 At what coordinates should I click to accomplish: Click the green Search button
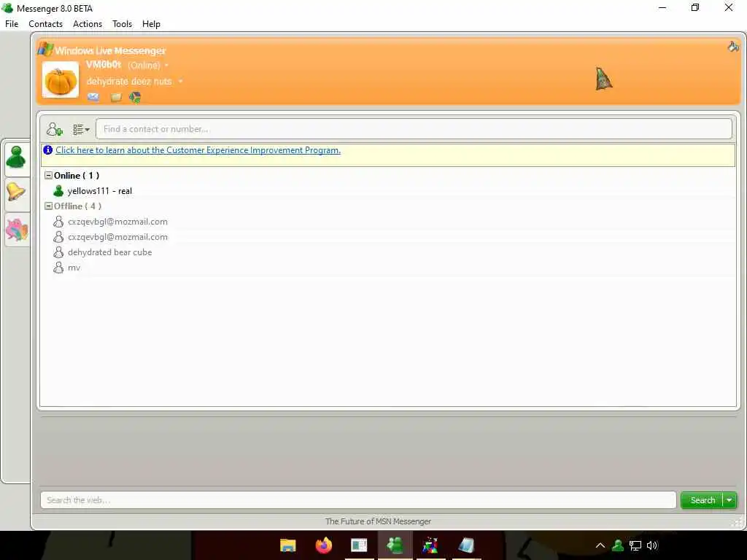click(703, 500)
